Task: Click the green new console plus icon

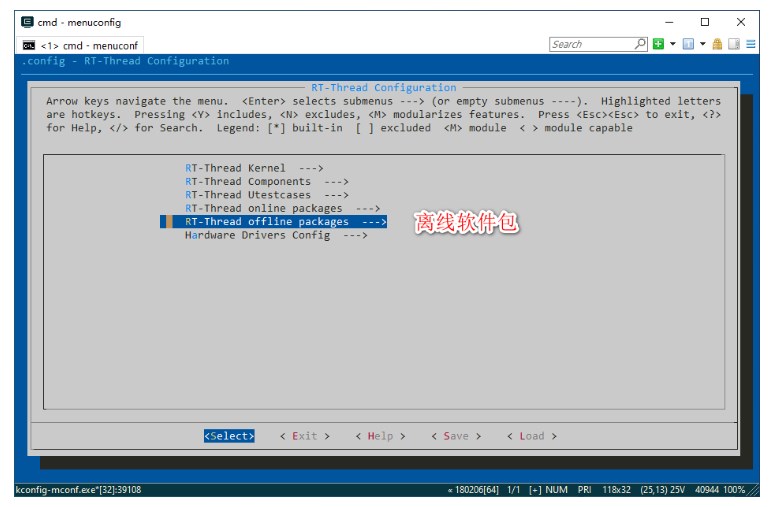Action: point(658,44)
